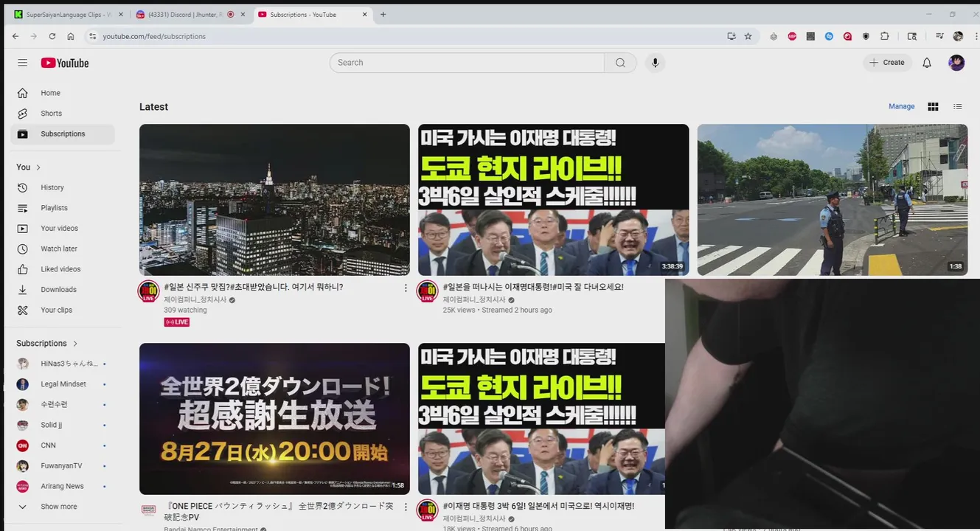Click the '#이재명 대통령 3박 6일' video title
The height and width of the screenshot is (531, 980).
pyautogui.click(x=538, y=506)
